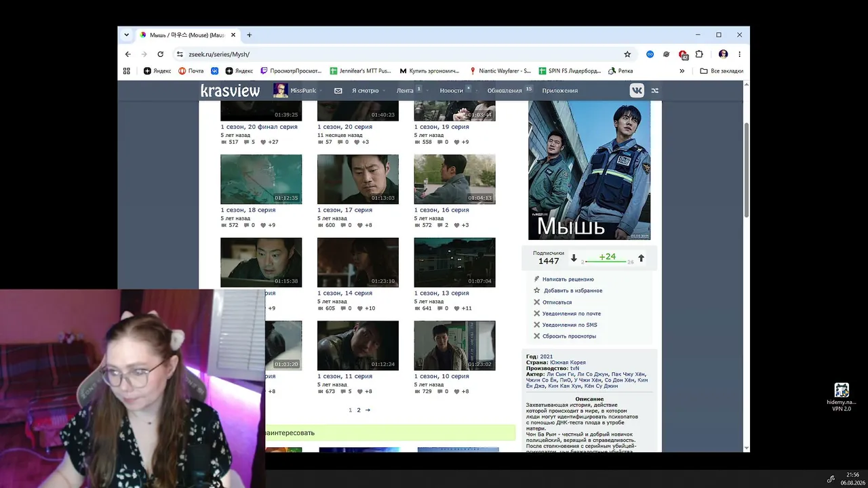
Task: Expand the Chrome tab search dropdown
Action: coord(127,35)
